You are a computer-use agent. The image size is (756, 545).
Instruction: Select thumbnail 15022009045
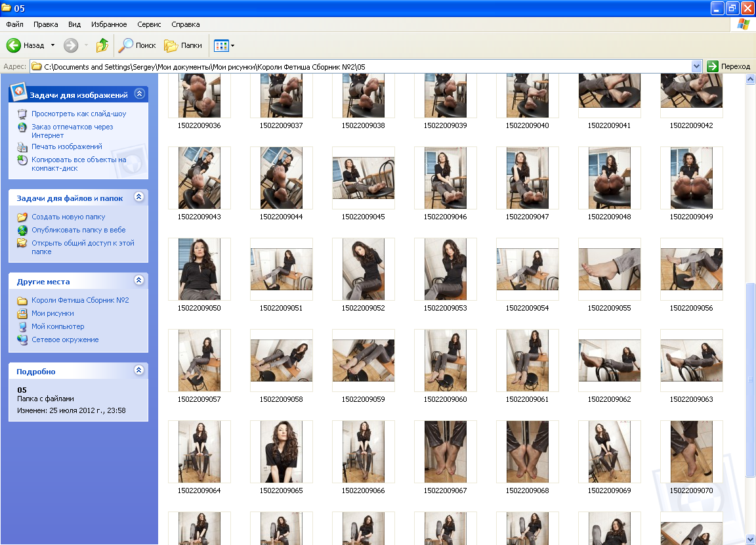tap(363, 178)
